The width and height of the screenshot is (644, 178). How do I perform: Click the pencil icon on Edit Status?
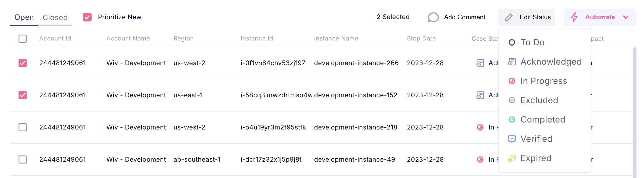(x=509, y=17)
